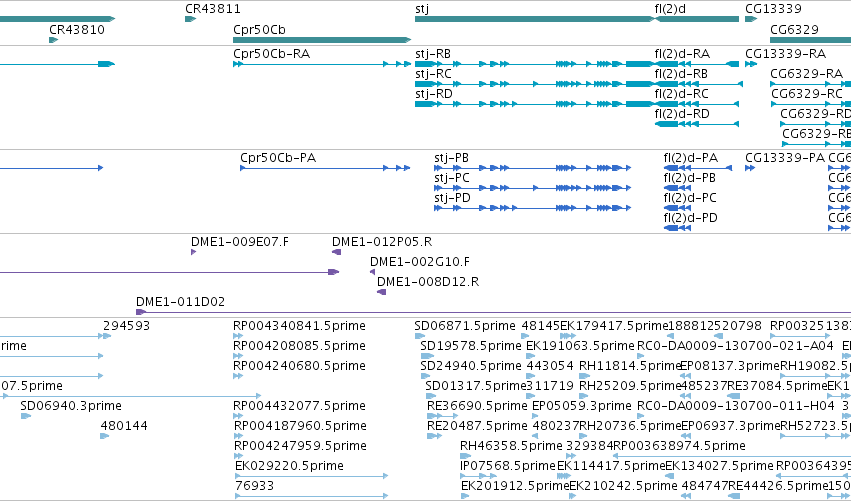Select the RP004247959.5prime EST label

[x=300, y=446]
